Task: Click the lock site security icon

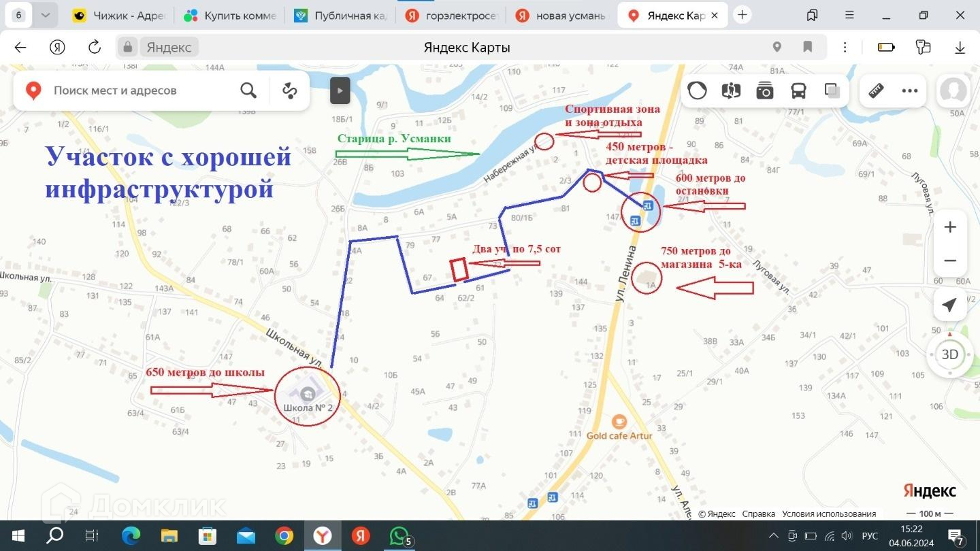Action: pyautogui.click(x=127, y=47)
